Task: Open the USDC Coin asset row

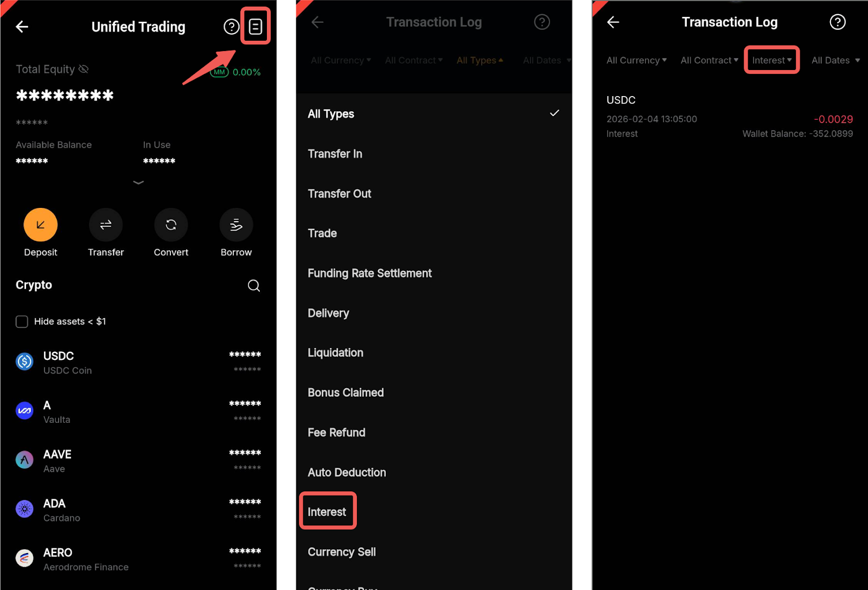Action: click(138, 362)
